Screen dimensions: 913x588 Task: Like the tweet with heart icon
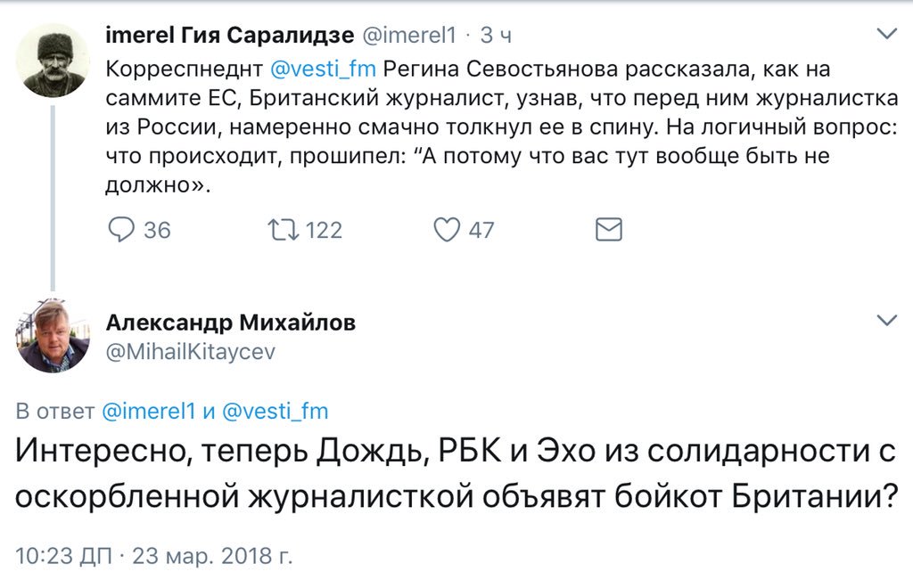(x=446, y=230)
